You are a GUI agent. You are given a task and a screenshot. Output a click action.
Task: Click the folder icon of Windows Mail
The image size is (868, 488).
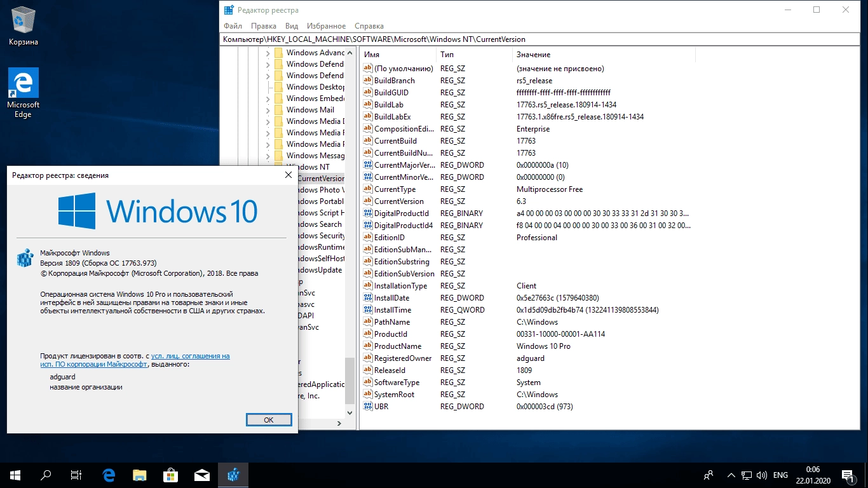(278, 110)
